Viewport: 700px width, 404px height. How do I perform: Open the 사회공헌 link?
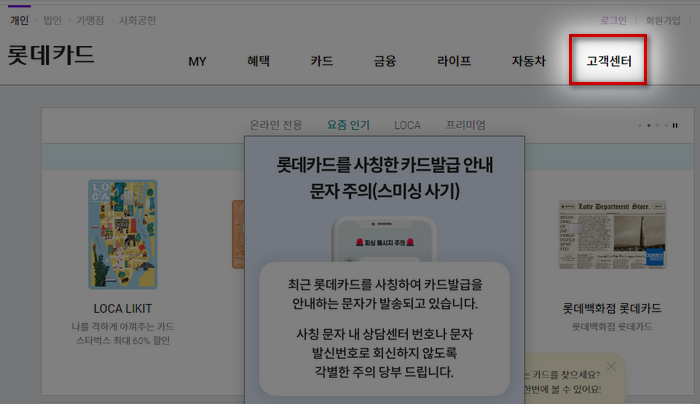[x=137, y=20]
